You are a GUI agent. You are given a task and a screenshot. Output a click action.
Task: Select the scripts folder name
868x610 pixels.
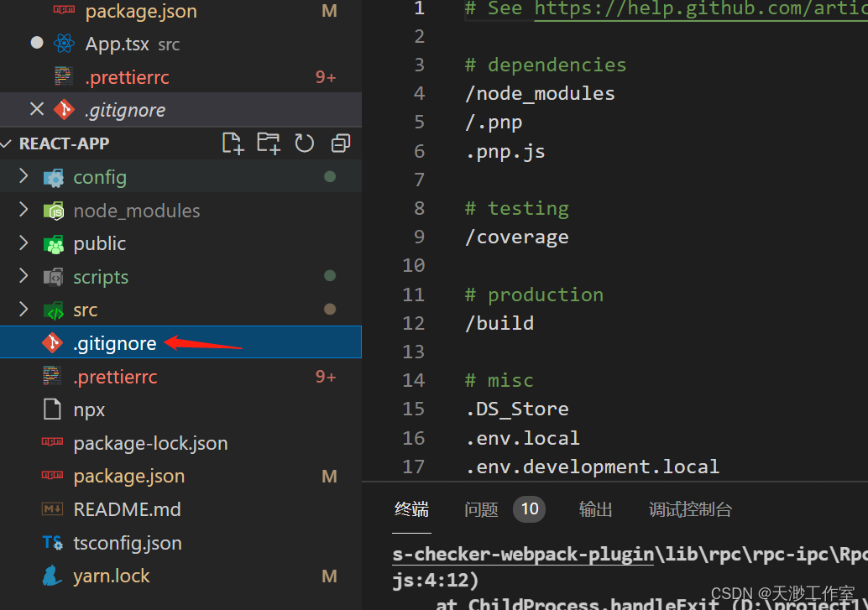pos(101,278)
